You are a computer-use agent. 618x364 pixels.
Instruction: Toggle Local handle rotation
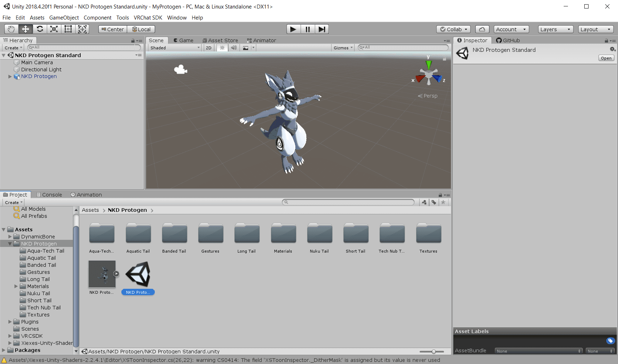(x=141, y=29)
